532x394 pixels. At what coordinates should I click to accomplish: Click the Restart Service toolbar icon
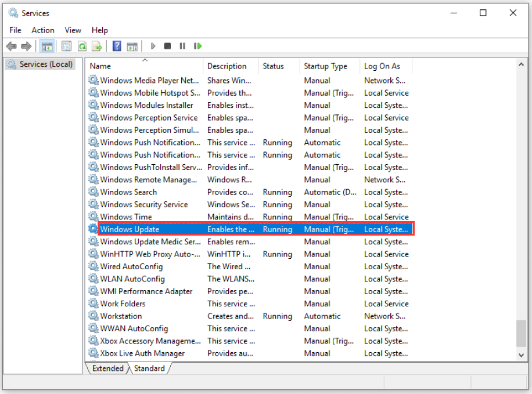(197, 46)
